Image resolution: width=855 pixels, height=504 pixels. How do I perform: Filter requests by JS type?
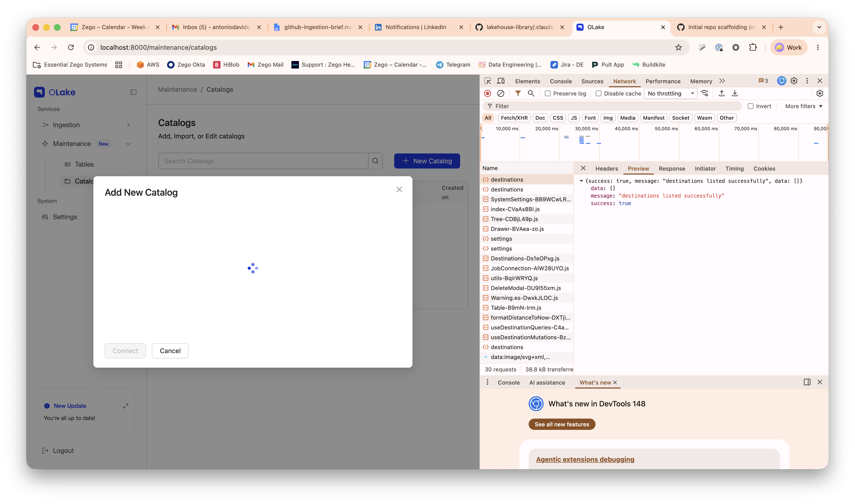coord(574,118)
